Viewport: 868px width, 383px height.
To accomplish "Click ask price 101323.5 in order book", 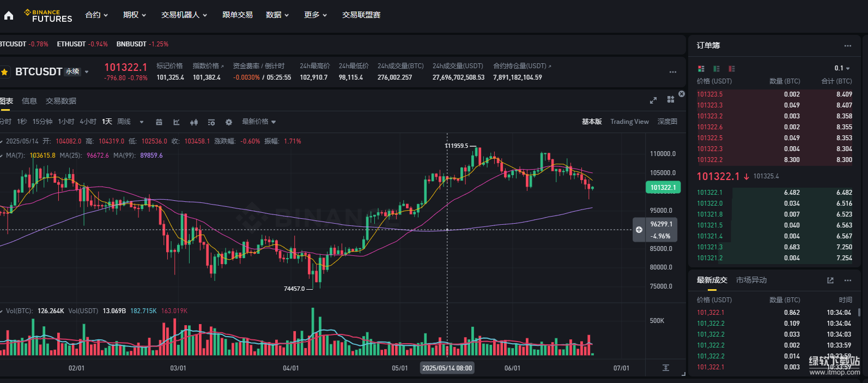I will [709, 94].
